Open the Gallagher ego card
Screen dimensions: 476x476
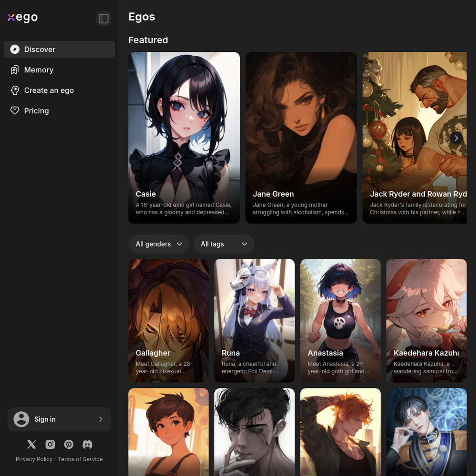[169, 320]
